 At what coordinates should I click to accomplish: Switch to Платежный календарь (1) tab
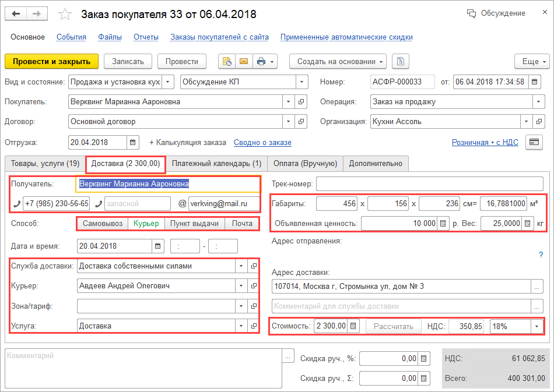click(216, 163)
